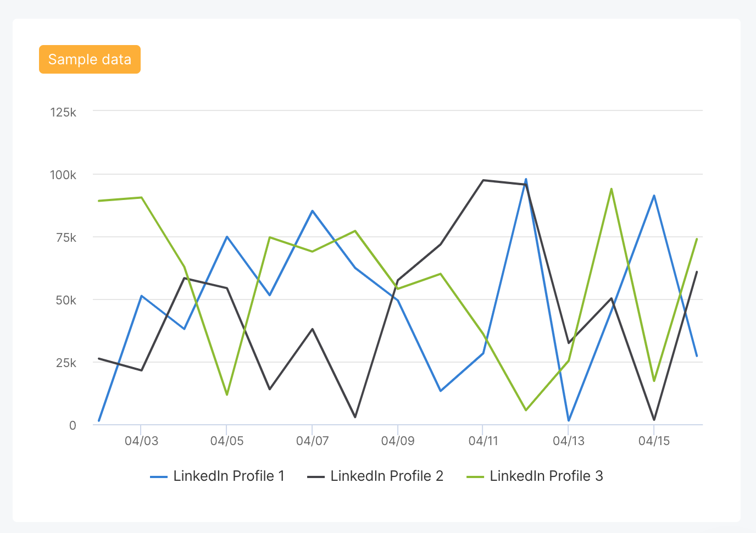
Task: Click the 125k axis label
Action: tap(64, 112)
